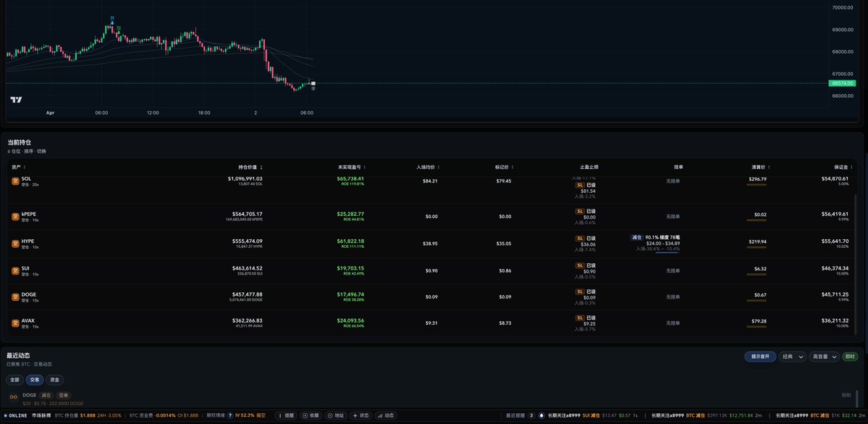The image size is (868, 424).
Task: Select the 全部 activity filter tab
Action: tap(14, 381)
